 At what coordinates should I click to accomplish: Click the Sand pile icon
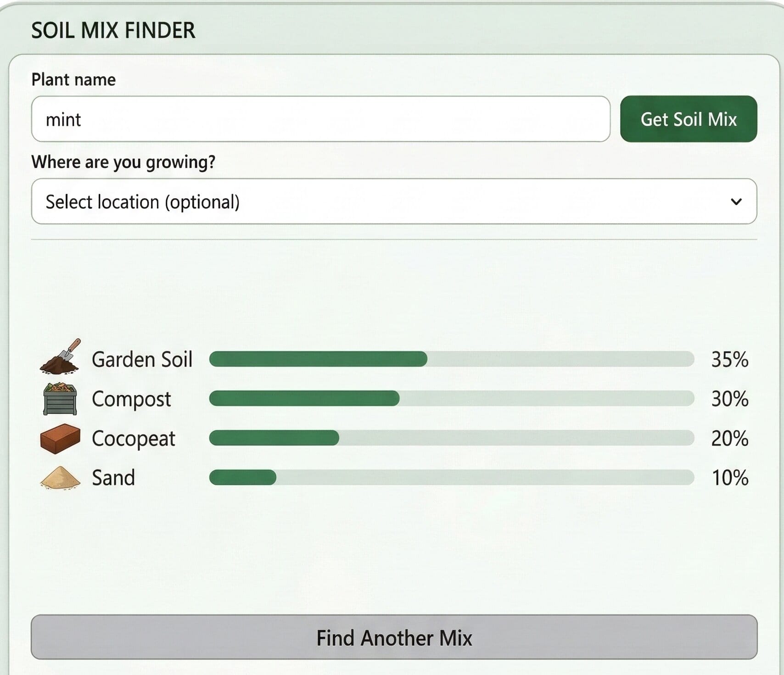[x=60, y=478]
